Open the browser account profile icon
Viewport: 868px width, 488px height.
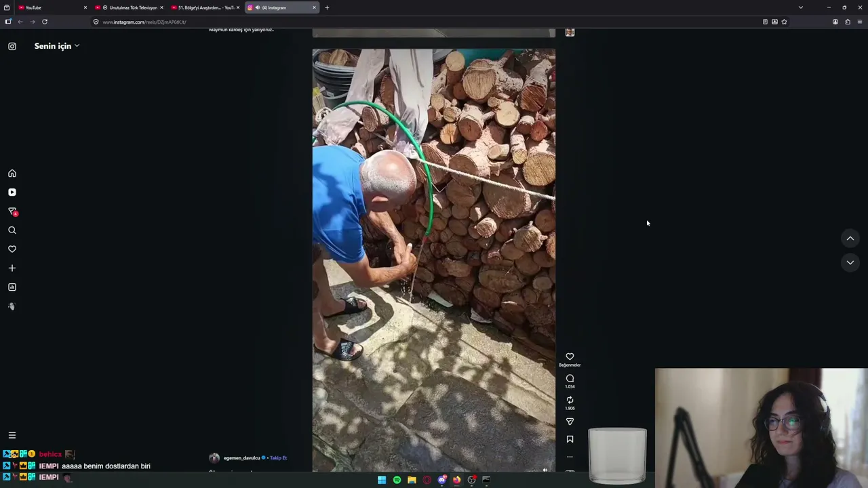(835, 22)
